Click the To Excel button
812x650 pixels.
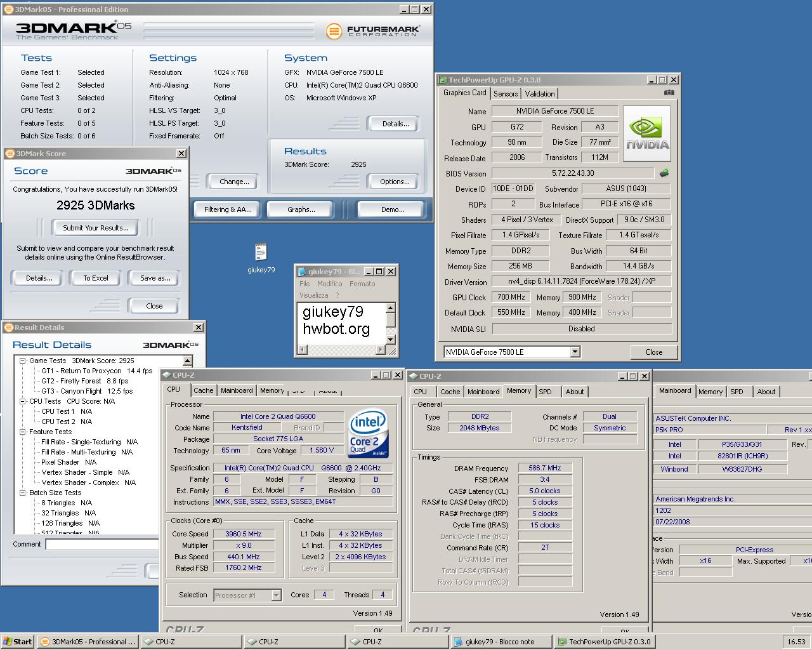point(96,278)
